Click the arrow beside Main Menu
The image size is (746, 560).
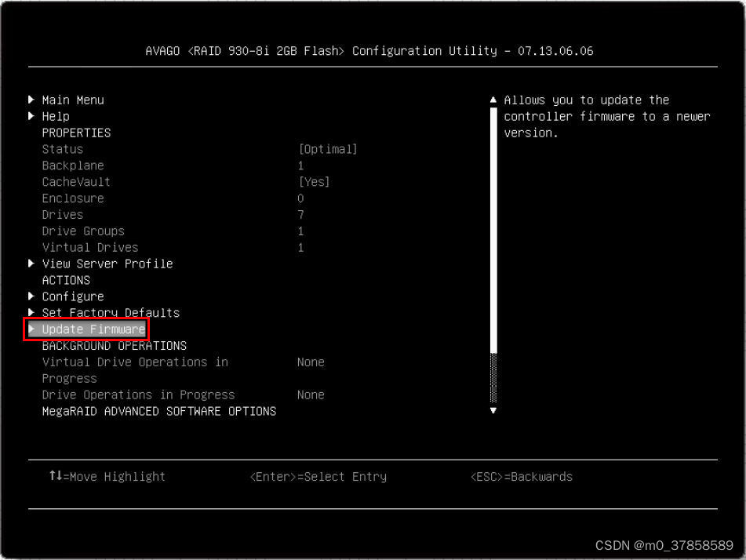31,100
